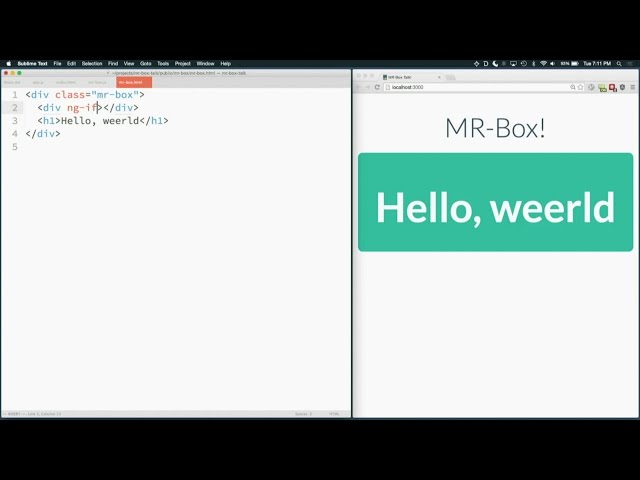This screenshot has width=640, height=480.
Task: Click line number 1 in gutter
Action: (x=15, y=95)
